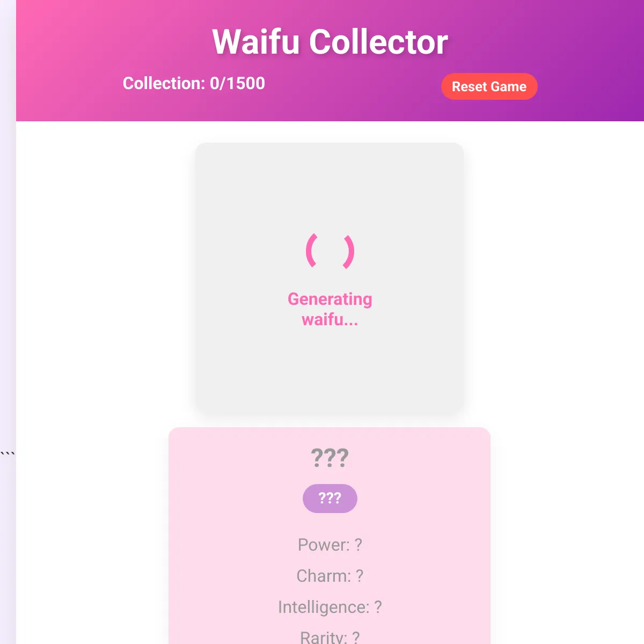The height and width of the screenshot is (644, 644).
Task: Click the narrow purple strip on left edge
Action: pyautogui.click(x=6, y=322)
